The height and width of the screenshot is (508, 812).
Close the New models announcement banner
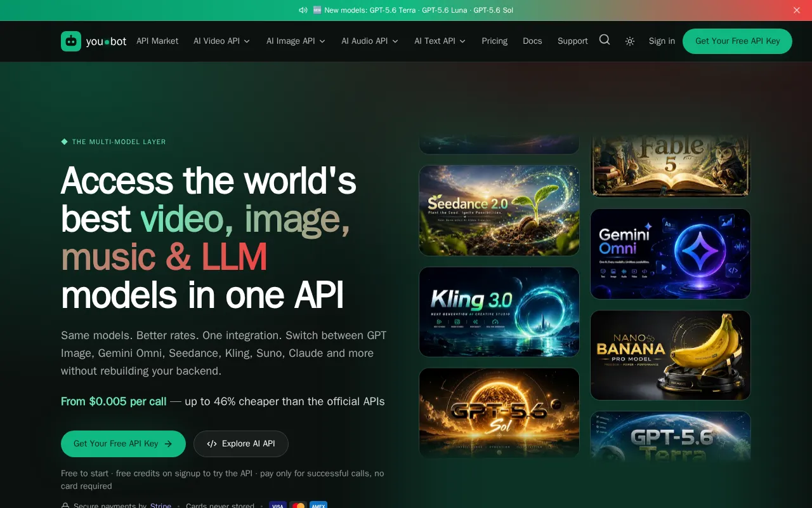point(797,10)
